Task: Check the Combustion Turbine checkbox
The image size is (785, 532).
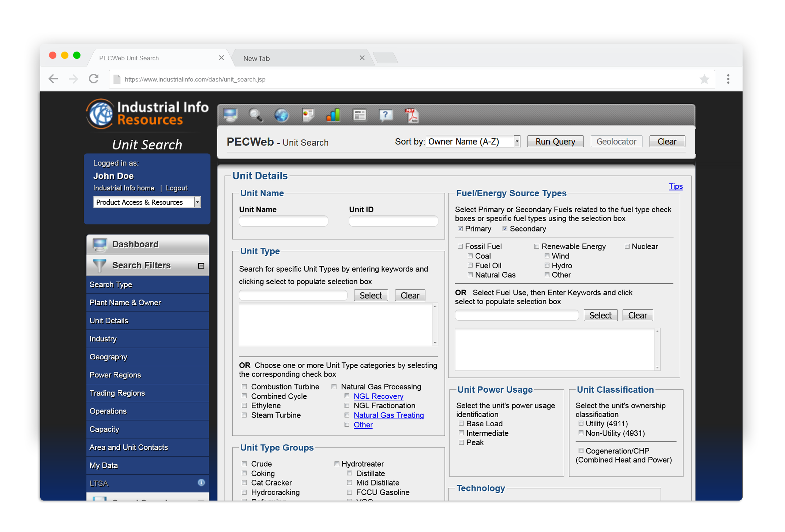Action: (x=244, y=386)
